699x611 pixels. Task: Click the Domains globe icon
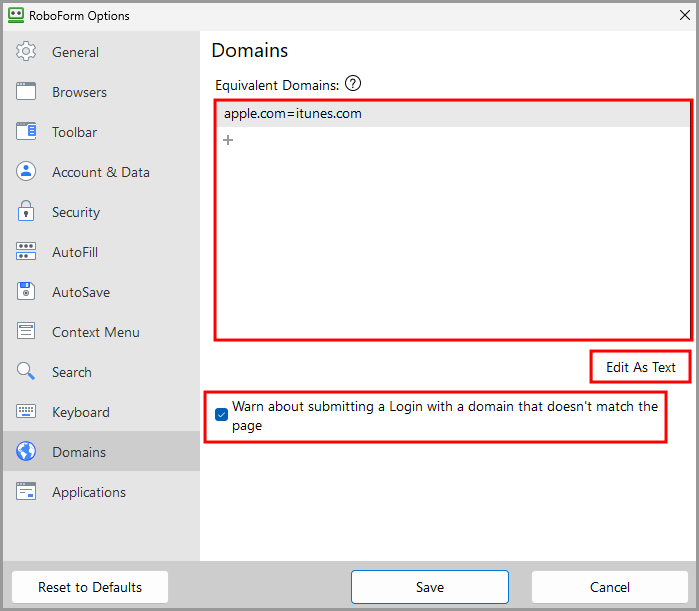(x=26, y=451)
